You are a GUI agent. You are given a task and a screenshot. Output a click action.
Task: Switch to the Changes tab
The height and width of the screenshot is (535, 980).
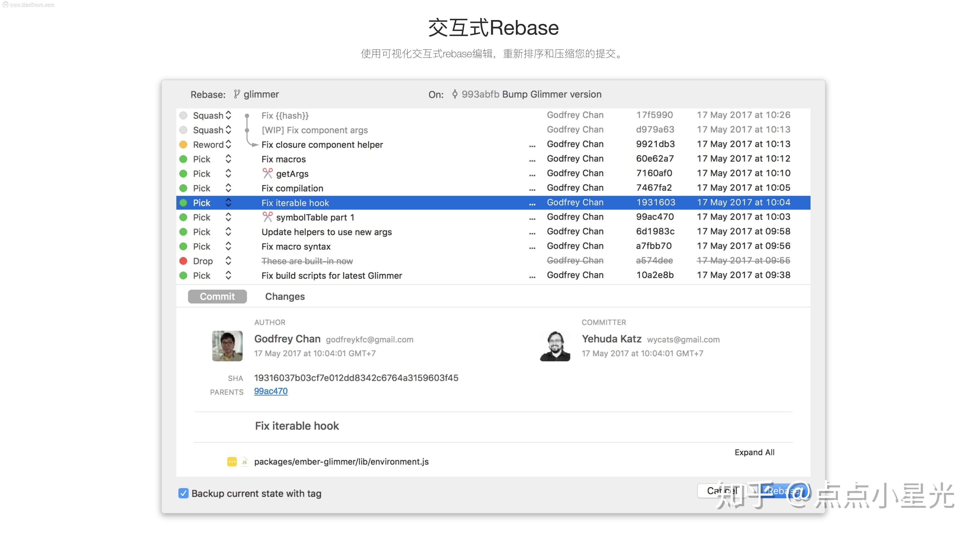pos(284,296)
